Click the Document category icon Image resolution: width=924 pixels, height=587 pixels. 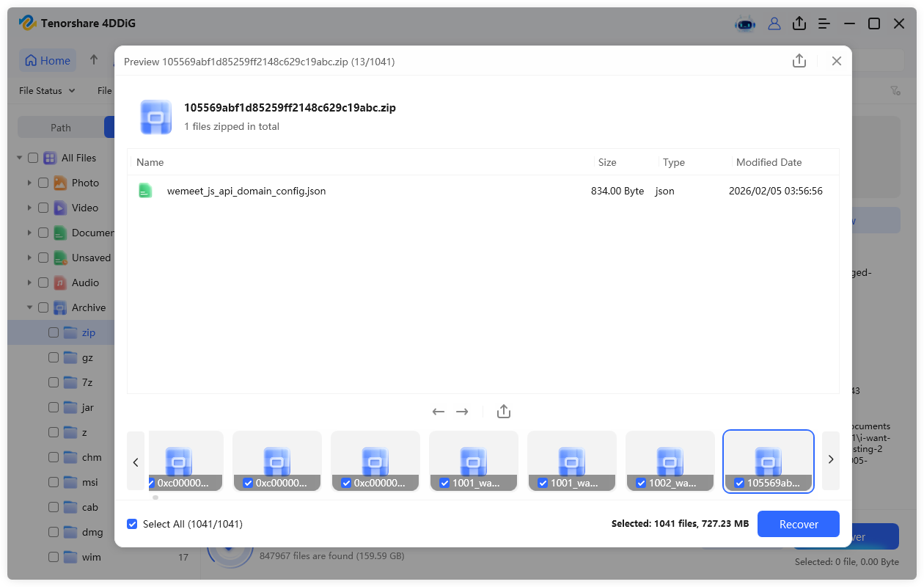[x=60, y=233]
